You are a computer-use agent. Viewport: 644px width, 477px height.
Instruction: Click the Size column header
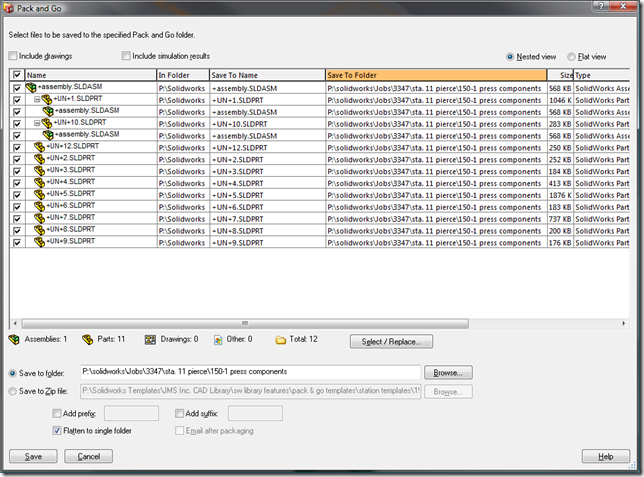coord(560,75)
